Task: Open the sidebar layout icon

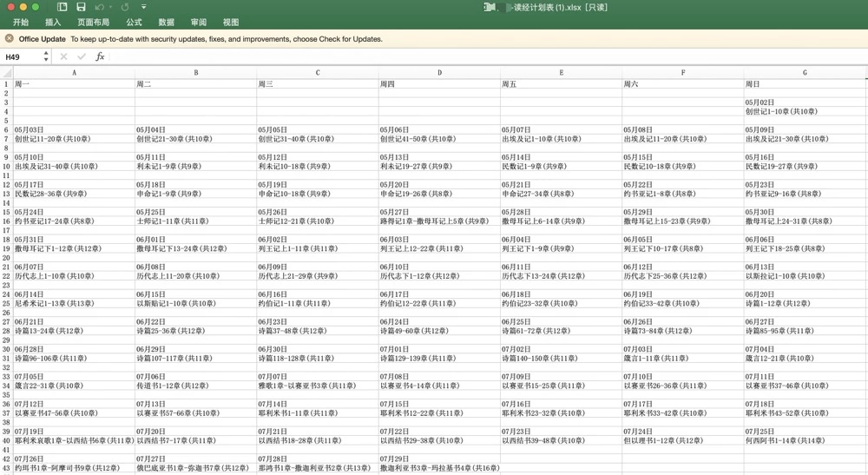Action: tap(62, 7)
